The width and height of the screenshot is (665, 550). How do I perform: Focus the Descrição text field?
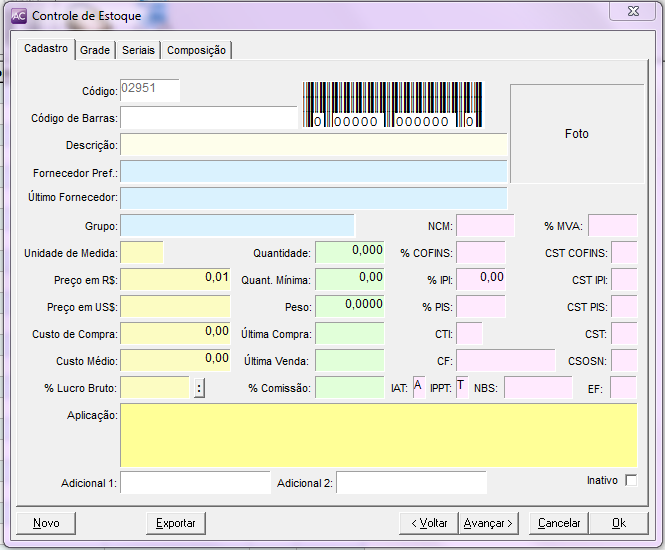(x=313, y=145)
